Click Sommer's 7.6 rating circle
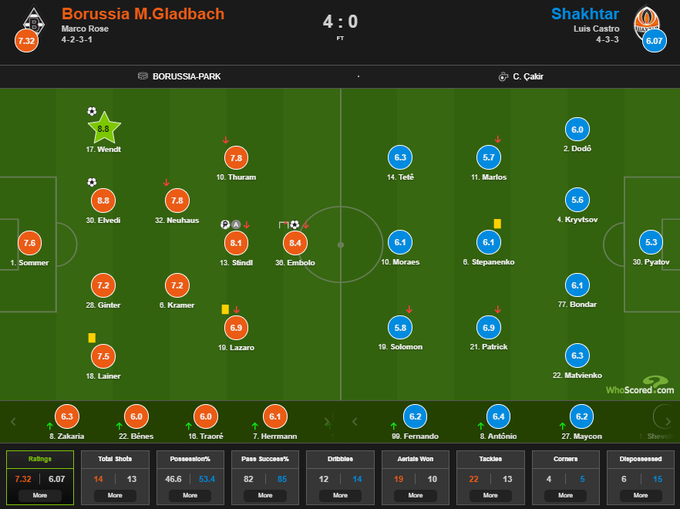This screenshot has height=509, width=680. tap(28, 243)
